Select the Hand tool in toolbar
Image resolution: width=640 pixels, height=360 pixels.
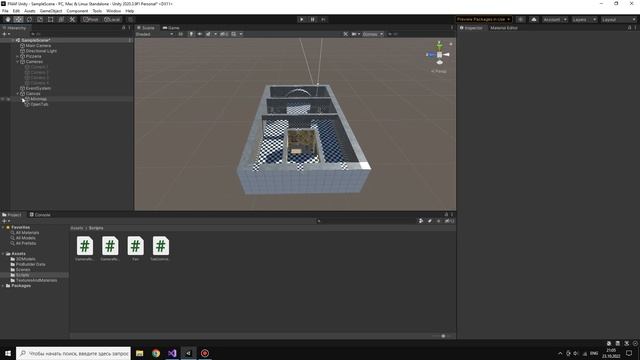pos(8,19)
